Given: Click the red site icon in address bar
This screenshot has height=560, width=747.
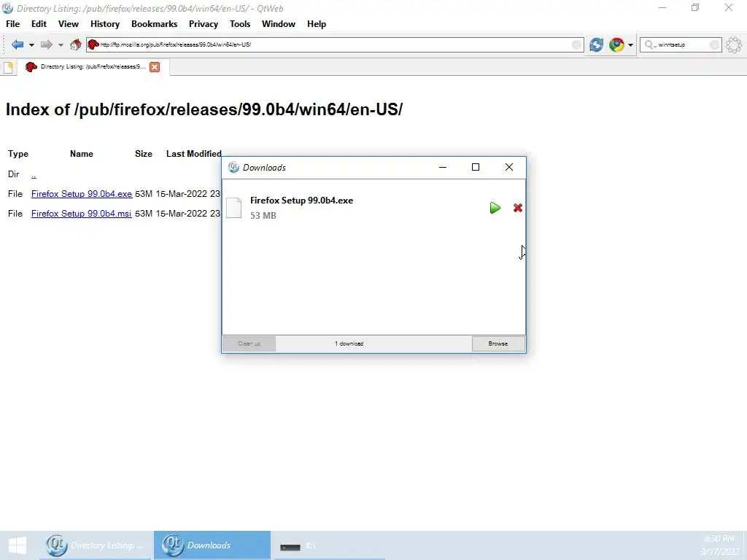Looking at the screenshot, I should coord(93,44).
